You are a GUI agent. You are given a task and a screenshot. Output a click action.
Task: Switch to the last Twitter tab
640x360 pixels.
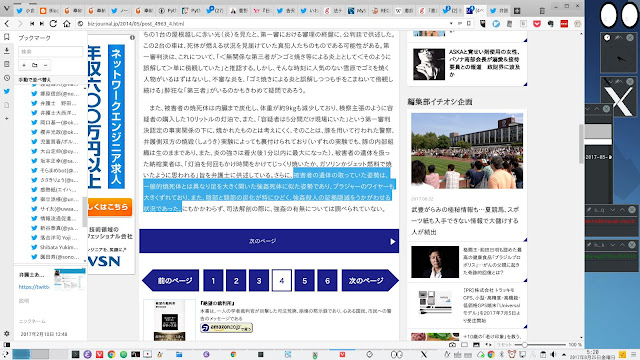point(499,11)
